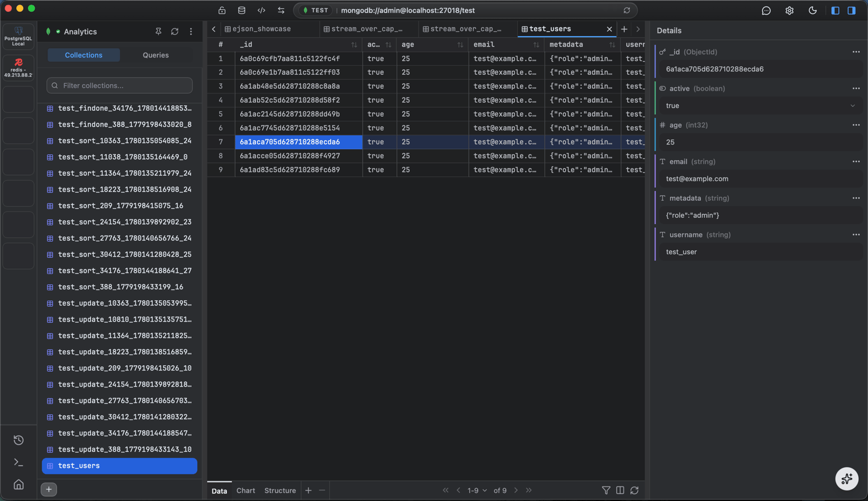Sort by the email column

(x=536, y=45)
